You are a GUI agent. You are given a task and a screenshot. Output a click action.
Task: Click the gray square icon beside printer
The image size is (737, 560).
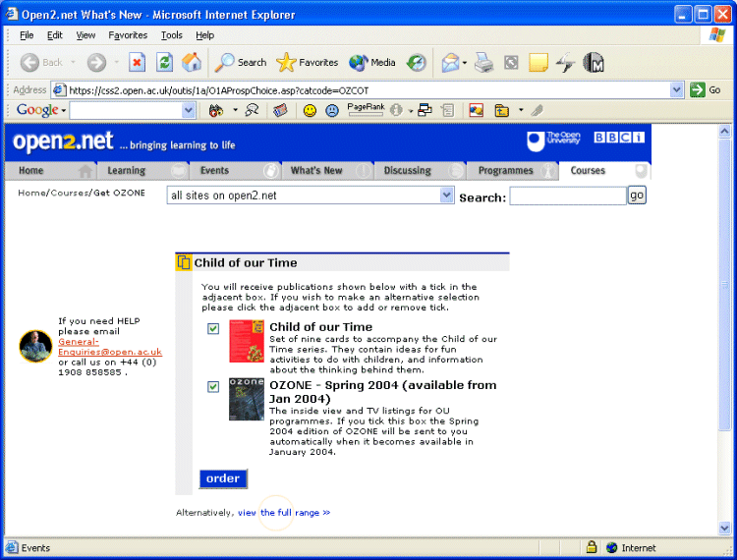511,63
